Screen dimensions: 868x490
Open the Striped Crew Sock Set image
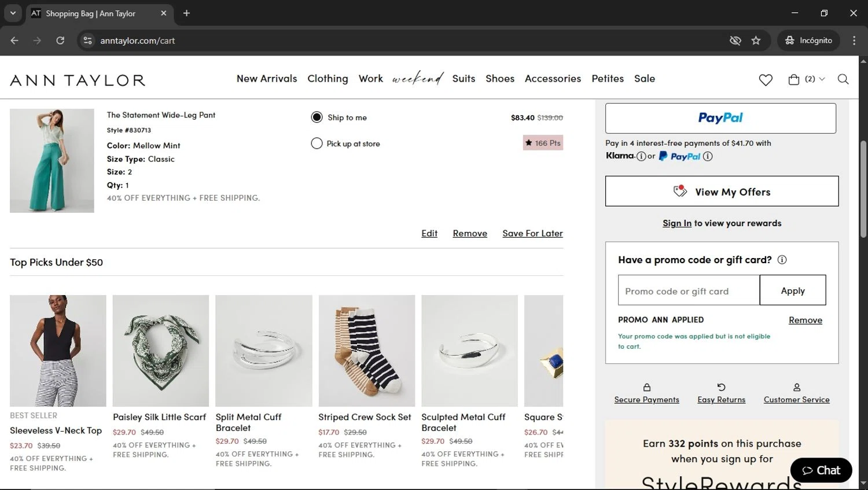pos(367,351)
